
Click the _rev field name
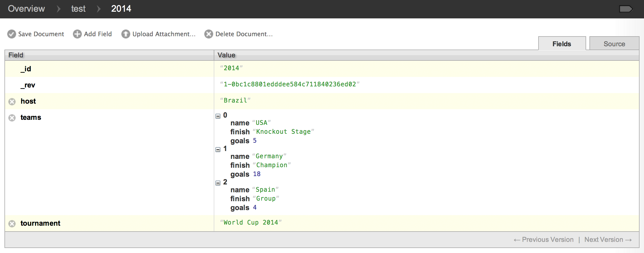coord(28,85)
